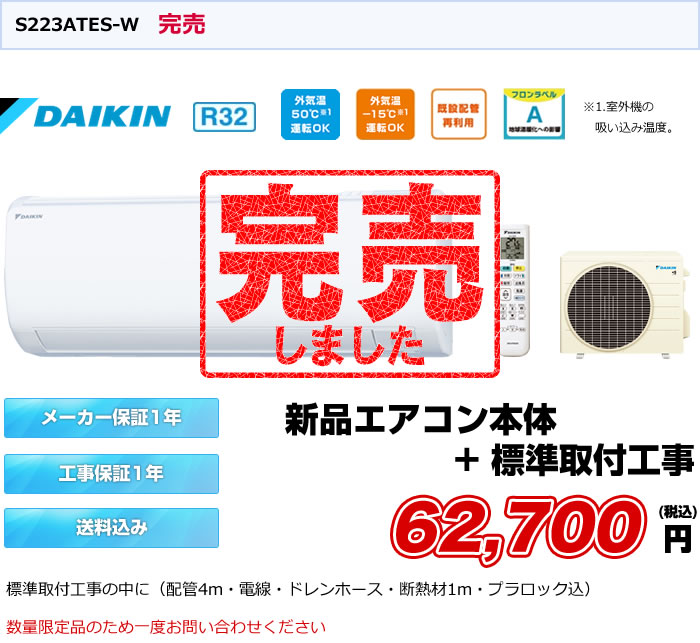Select the blue 外気温50℃ 運転OK badge
Viewport: 700px width, 643px height.
[310, 114]
